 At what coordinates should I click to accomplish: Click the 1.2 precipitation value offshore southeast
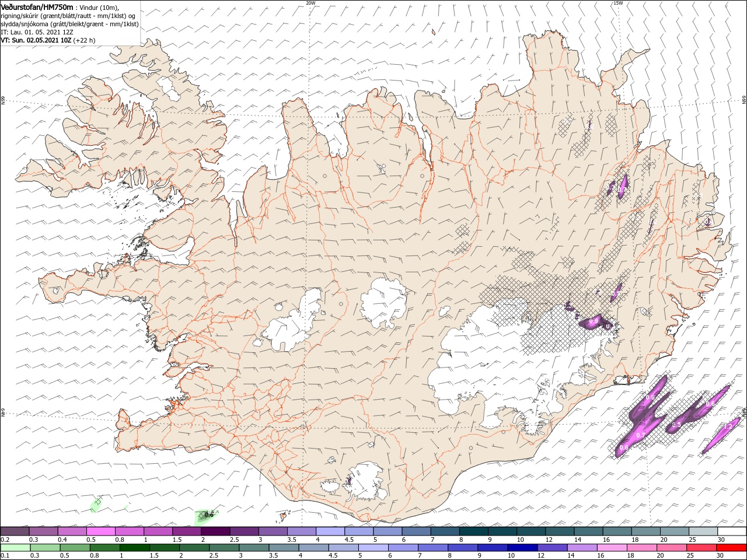(728, 427)
